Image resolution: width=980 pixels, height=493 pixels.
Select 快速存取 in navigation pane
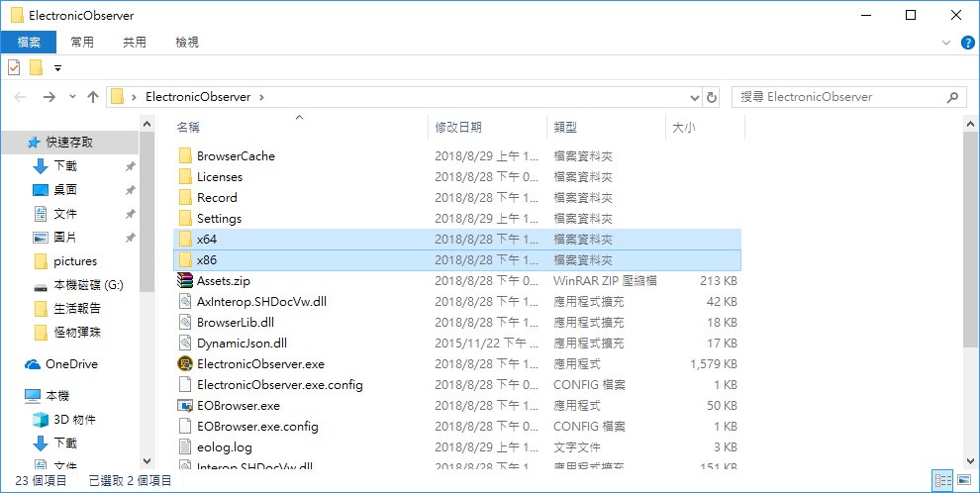point(69,143)
